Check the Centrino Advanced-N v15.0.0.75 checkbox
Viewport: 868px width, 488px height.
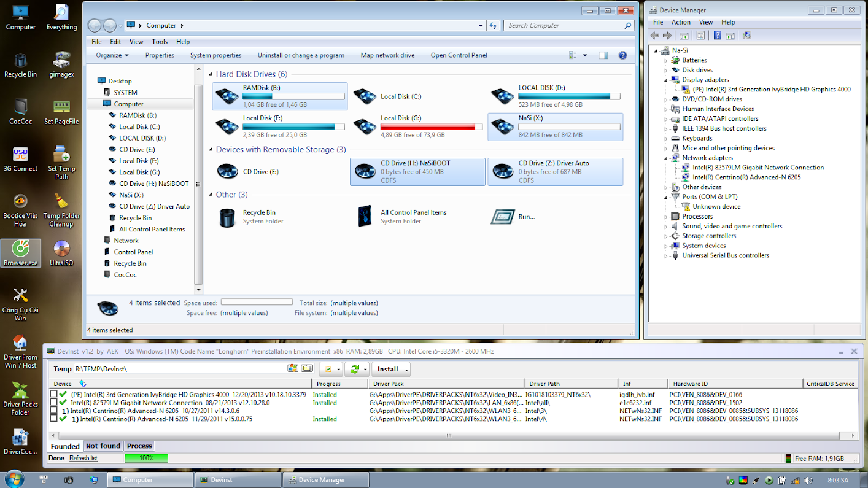(x=54, y=419)
